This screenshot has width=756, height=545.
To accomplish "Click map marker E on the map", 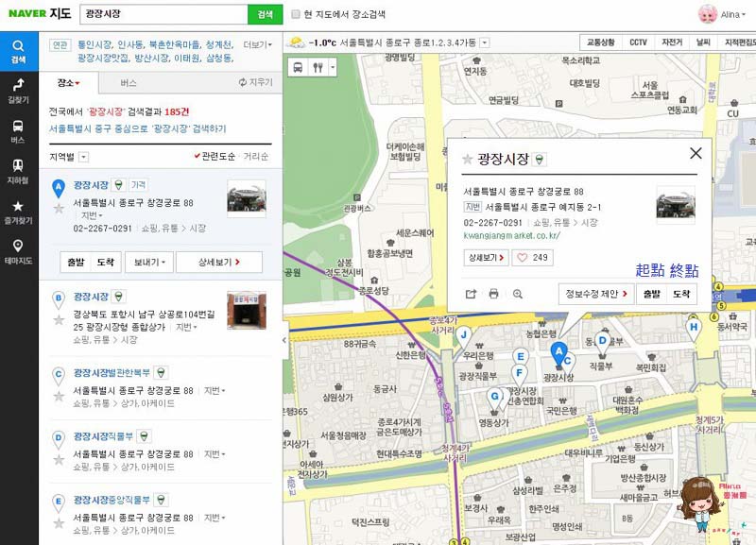I will [x=521, y=359].
